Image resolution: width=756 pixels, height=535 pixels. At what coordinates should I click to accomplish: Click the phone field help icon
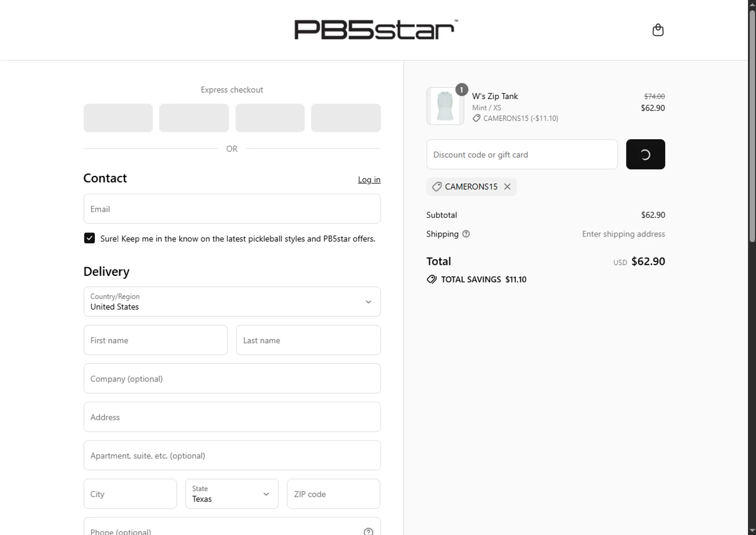click(368, 531)
